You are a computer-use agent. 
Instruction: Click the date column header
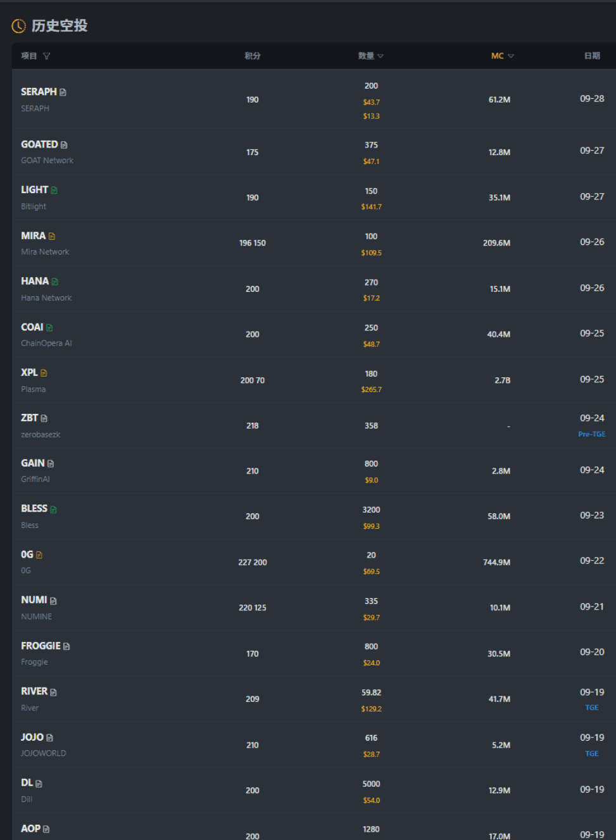pyautogui.click(x=592, y=56)
